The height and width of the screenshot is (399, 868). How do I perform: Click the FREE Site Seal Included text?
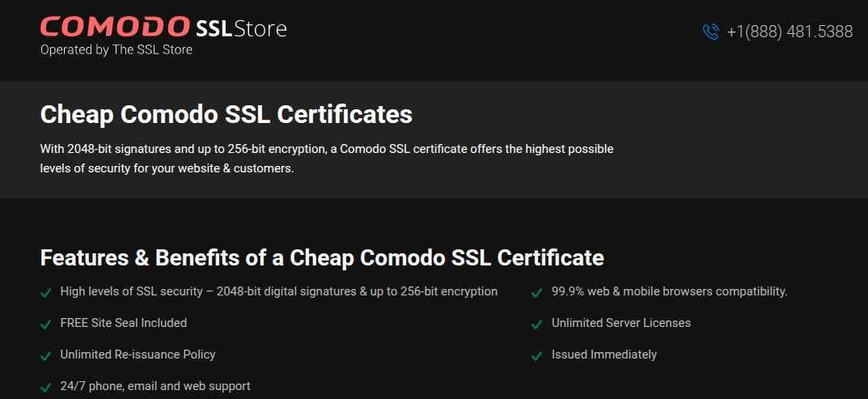pyautogui.click(x=124, y=323)
